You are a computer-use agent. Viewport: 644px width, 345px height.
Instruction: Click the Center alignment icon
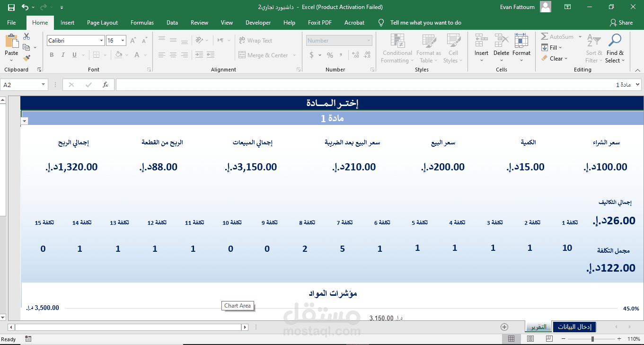click(173, 55)
